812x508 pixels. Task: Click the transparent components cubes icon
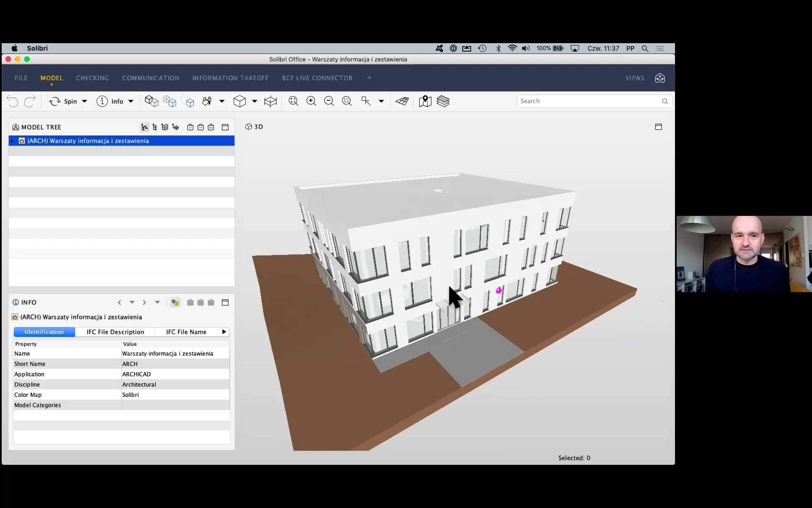point(169,101)
